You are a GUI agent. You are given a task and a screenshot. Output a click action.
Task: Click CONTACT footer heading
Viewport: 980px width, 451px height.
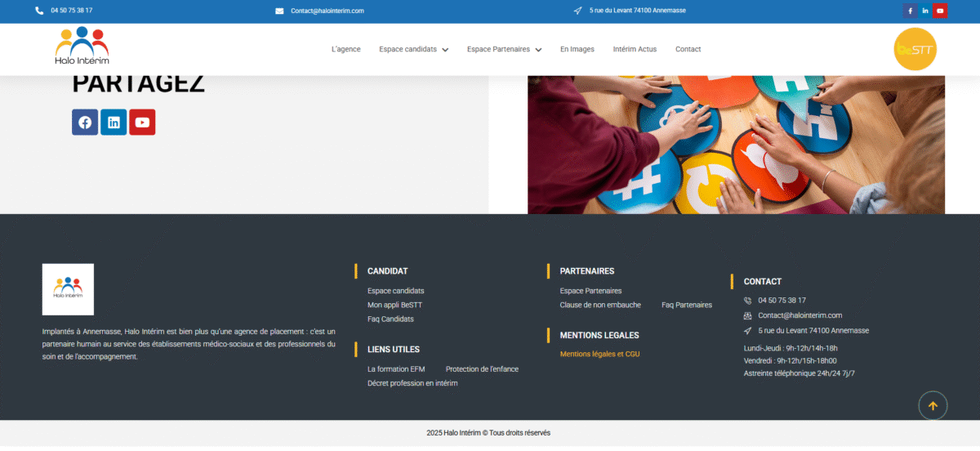(x=763, y=282)
